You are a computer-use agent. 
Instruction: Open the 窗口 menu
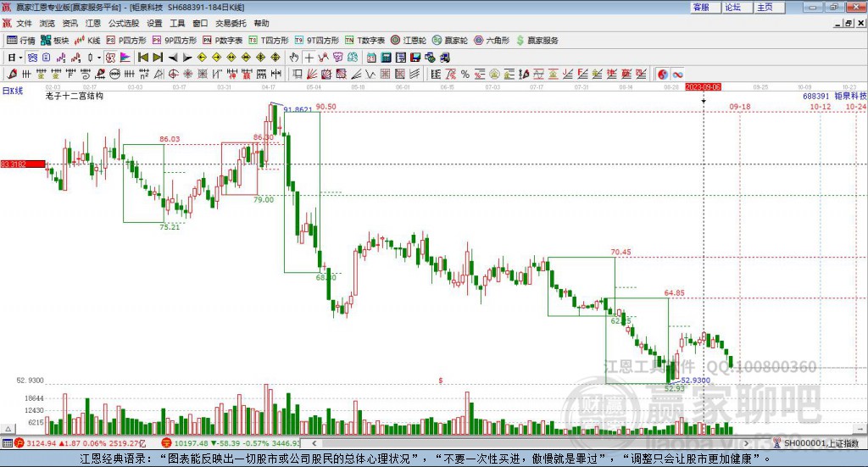point(200,23)
